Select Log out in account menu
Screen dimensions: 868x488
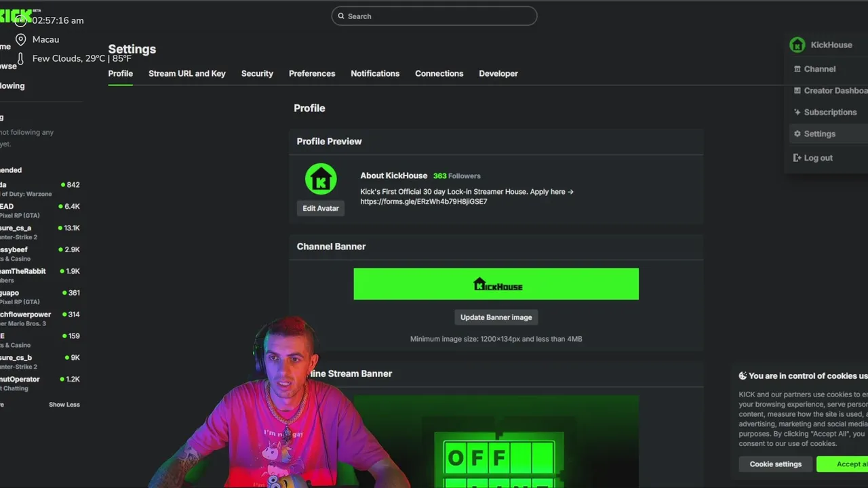[818, 158]
